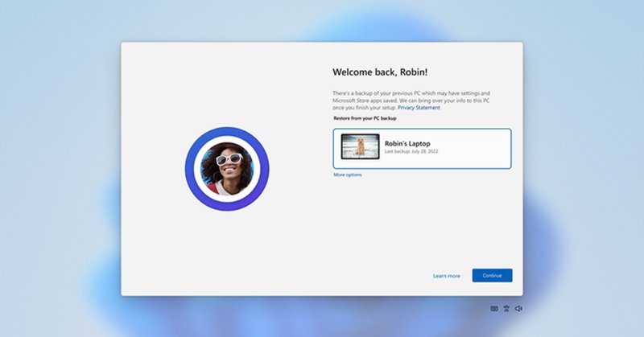The image size is (644, 337).
Task: Click Robin's profile picture
Action: [x=227, y=169]
